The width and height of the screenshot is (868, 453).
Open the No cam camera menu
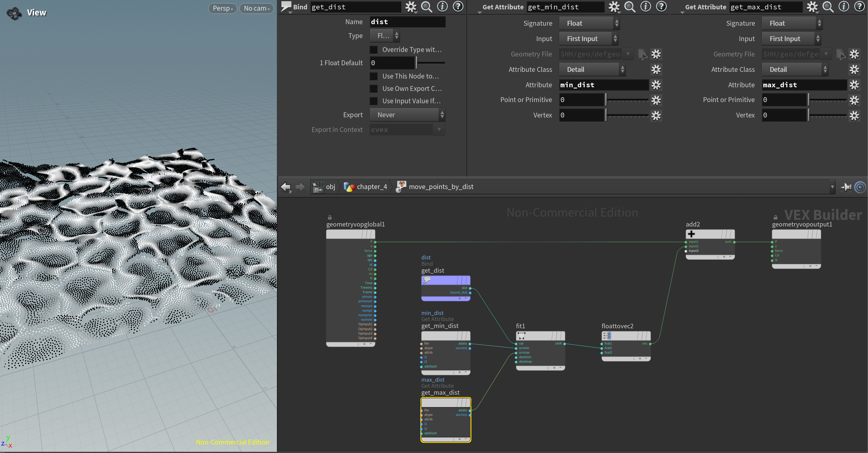[x=256, y=8]
